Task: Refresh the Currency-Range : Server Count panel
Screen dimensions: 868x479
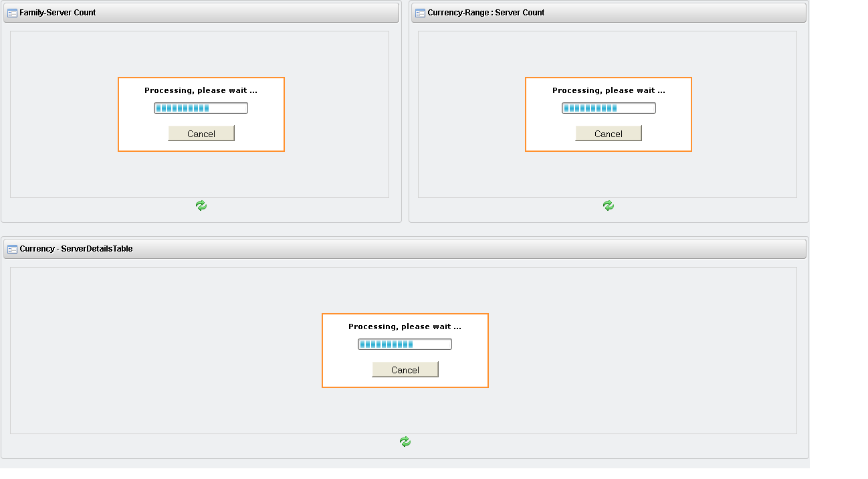Action: (x=609, y=205)
